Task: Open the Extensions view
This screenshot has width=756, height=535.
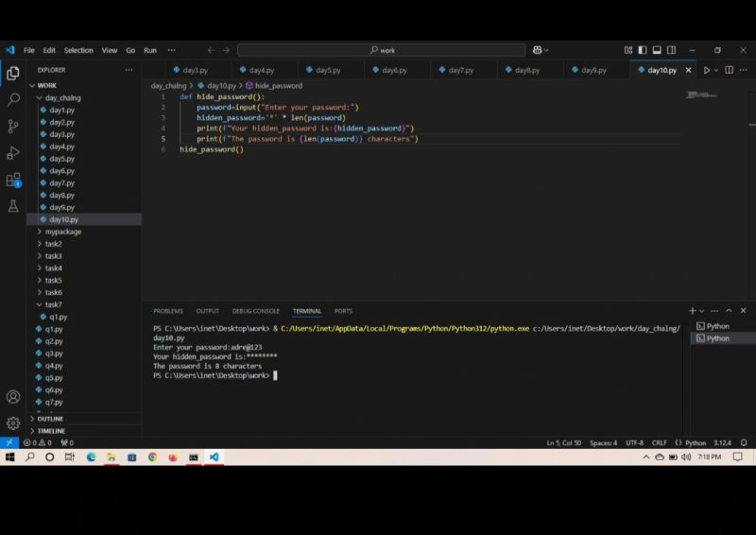Action: (13, 180)
